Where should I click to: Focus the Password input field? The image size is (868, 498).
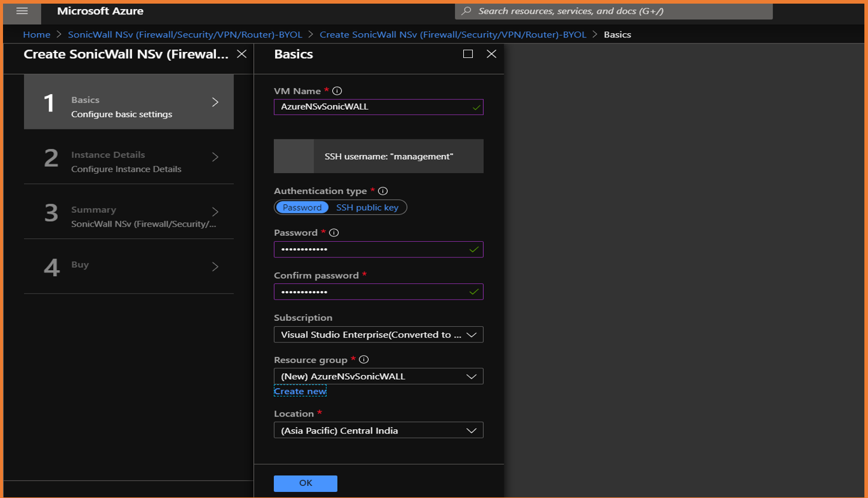pyautogui.click(x=378, y=250)
